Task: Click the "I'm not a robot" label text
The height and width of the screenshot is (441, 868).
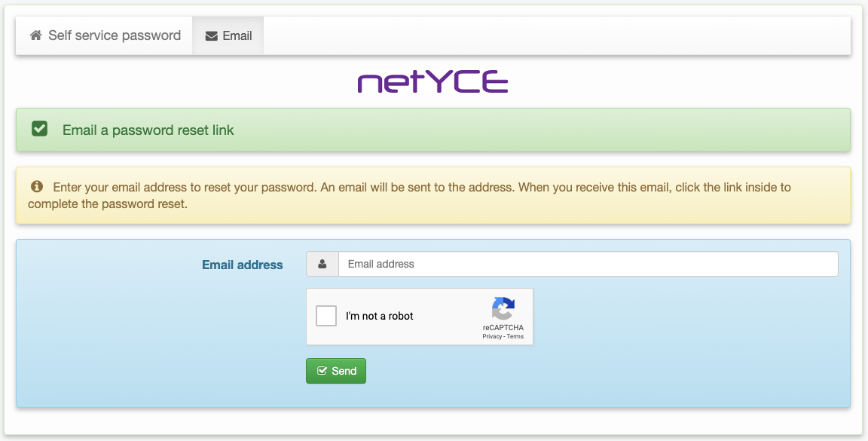Action: click(380, 317)
